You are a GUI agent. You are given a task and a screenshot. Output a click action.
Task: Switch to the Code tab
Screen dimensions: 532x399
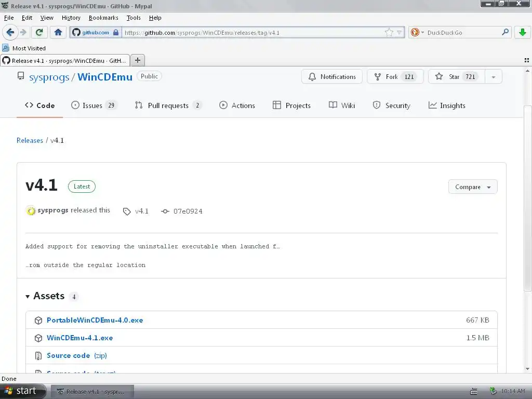(39, 105)
